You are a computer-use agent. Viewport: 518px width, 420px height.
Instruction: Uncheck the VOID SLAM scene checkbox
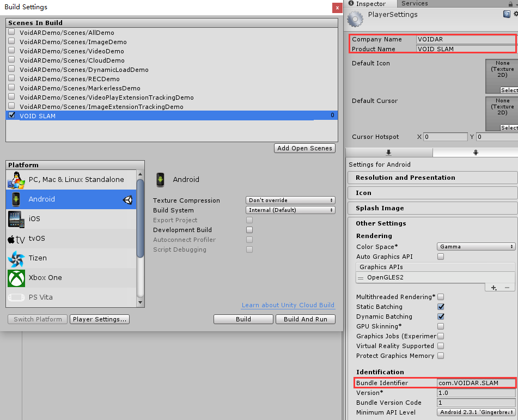pos(11,115)
